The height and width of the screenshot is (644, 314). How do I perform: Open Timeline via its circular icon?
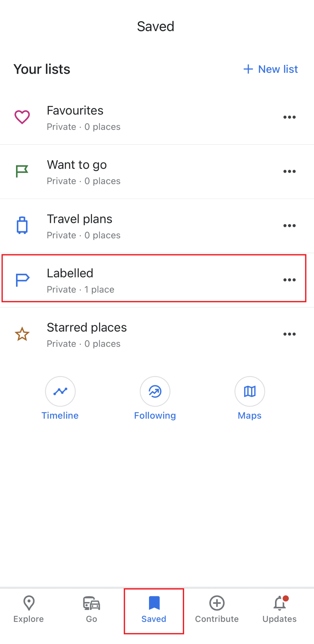click(60, 391)
